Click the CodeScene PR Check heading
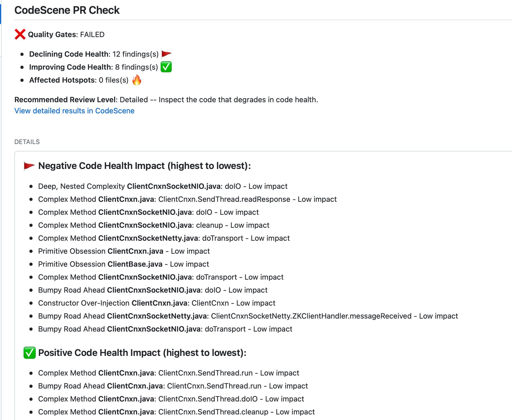This screenshot has height=420, width=512. tap(67, 10)
